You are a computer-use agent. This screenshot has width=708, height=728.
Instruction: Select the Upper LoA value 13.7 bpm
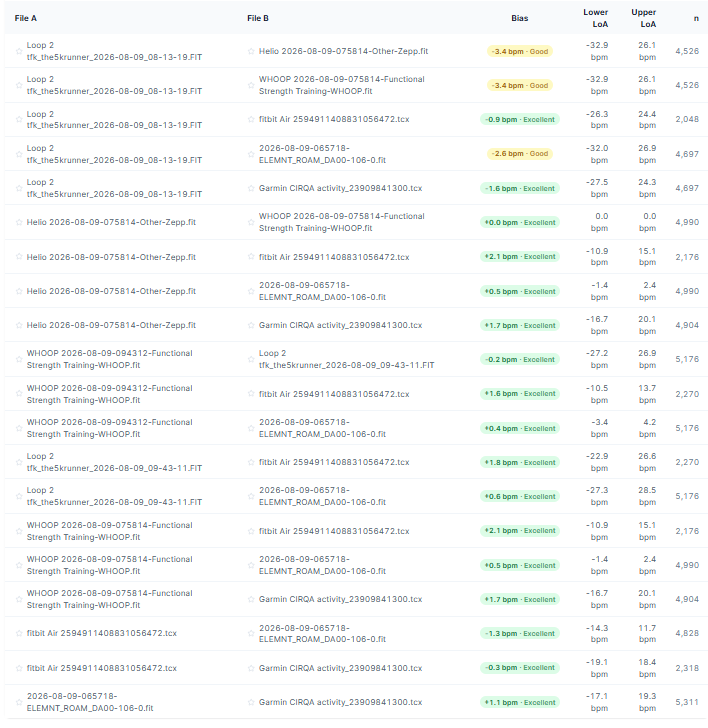tap(647, 394)
